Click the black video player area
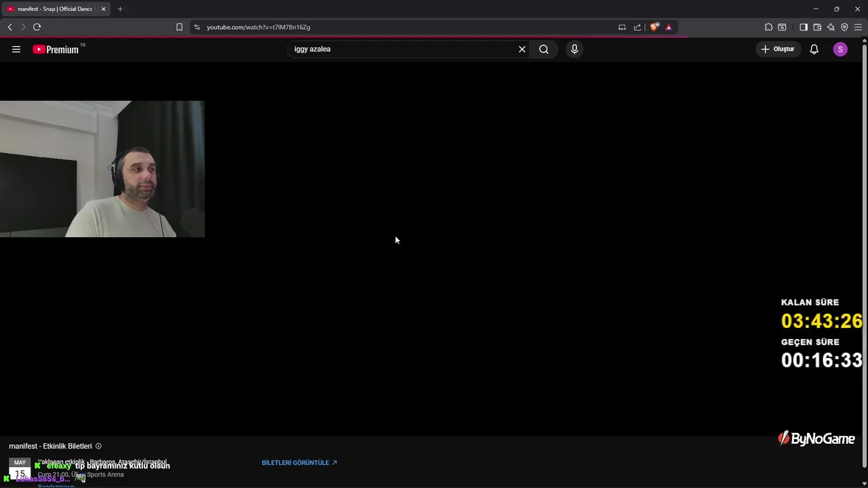 click(x=431, y=249)
